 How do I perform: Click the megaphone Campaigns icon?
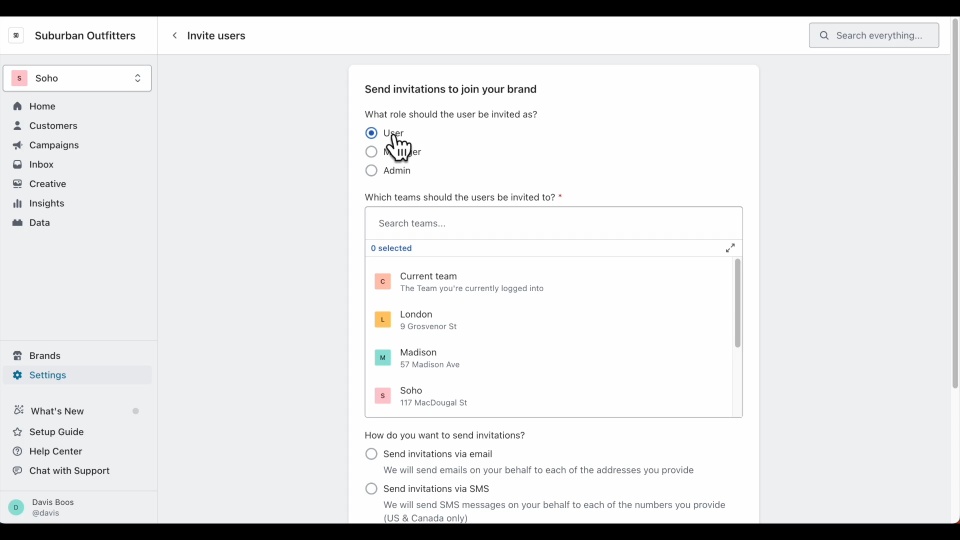(x=18, y=145)
